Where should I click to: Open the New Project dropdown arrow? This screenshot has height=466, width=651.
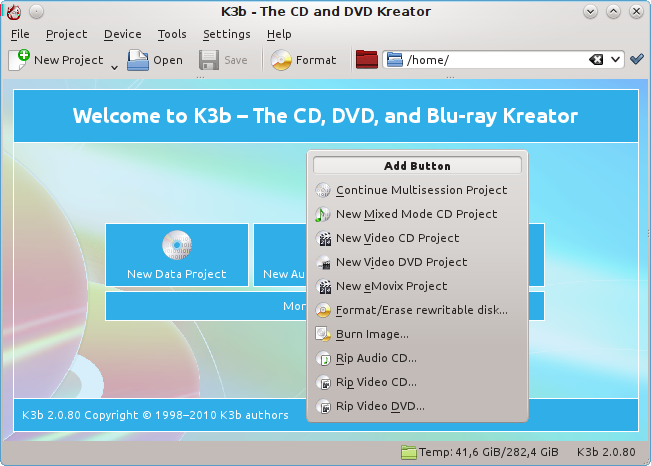(114, 67)
